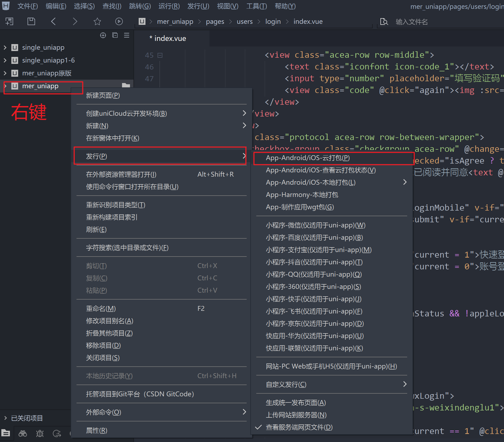The height and width of the screenshot is (442, 504).
Task: Click 'pages' in the breadcrumb path
Action: point(215,22)
